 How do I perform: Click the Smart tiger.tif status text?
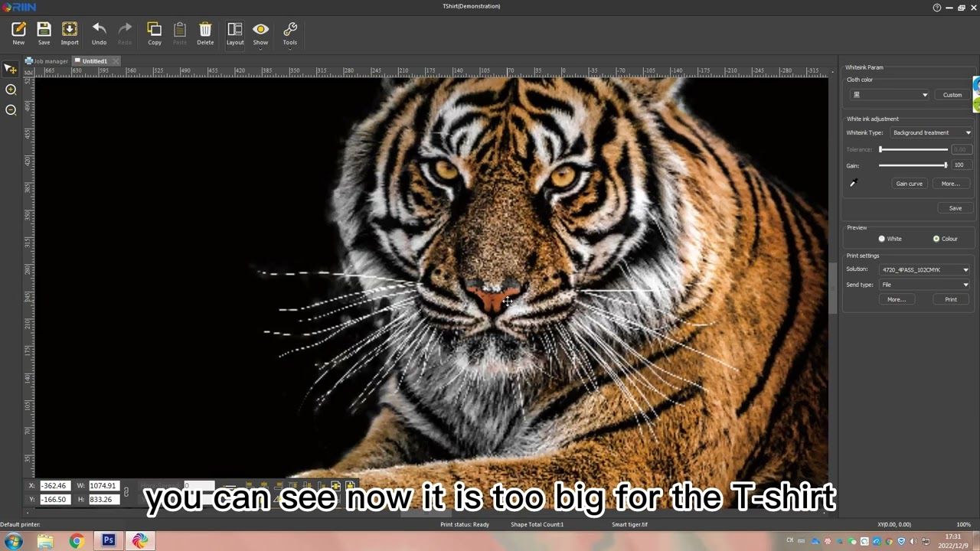[629, 525]
